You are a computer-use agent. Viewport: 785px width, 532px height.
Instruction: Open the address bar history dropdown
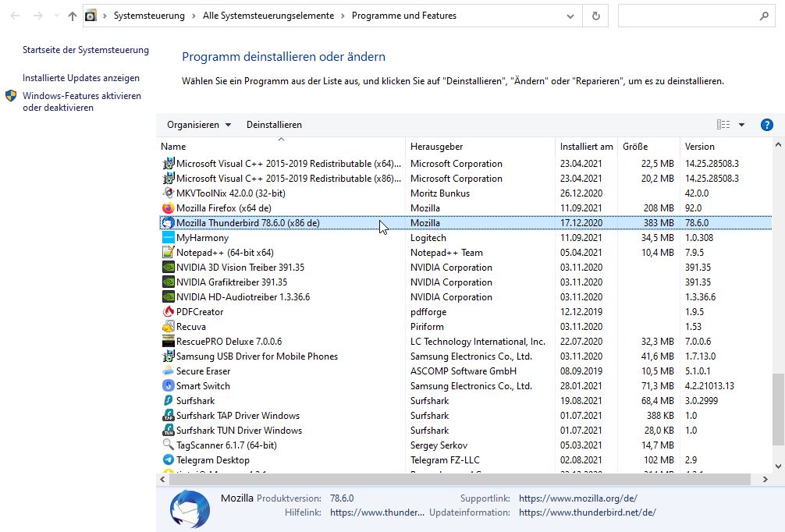(x=572, y=16)
